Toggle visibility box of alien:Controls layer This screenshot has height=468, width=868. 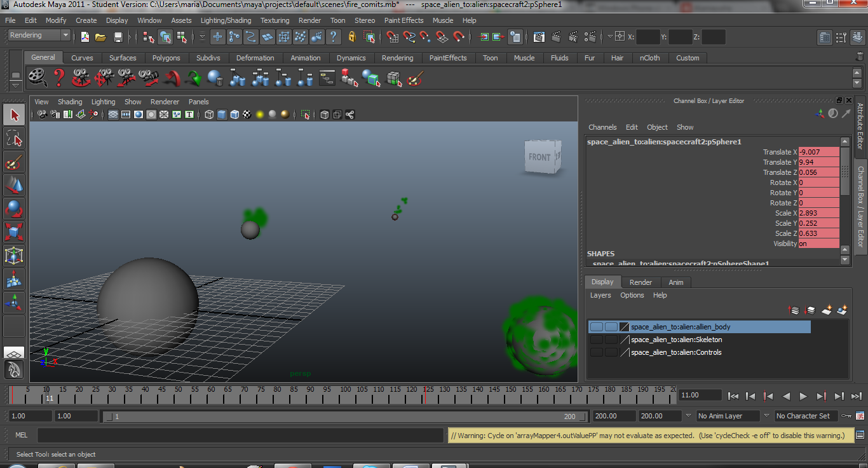coord(596,352)
